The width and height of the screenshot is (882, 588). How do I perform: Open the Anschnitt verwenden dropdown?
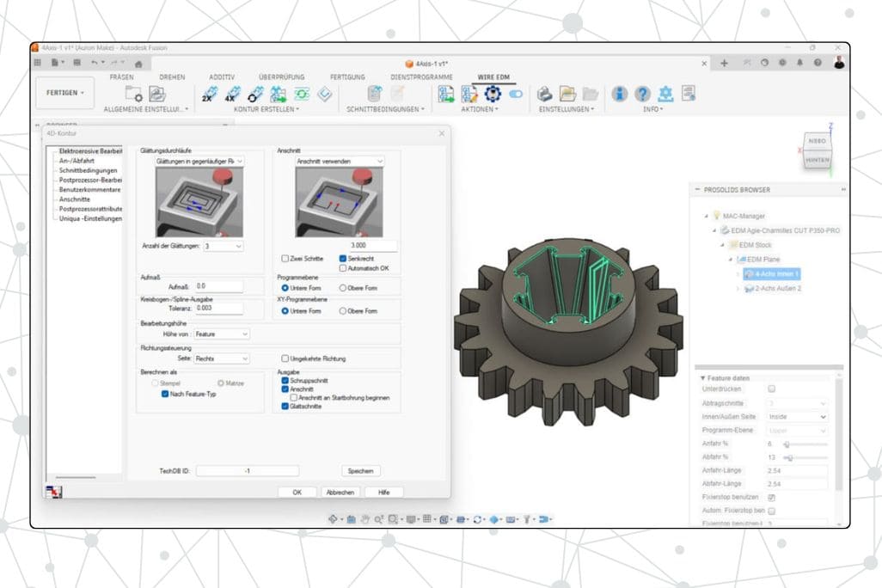click(x=340, y=162)
